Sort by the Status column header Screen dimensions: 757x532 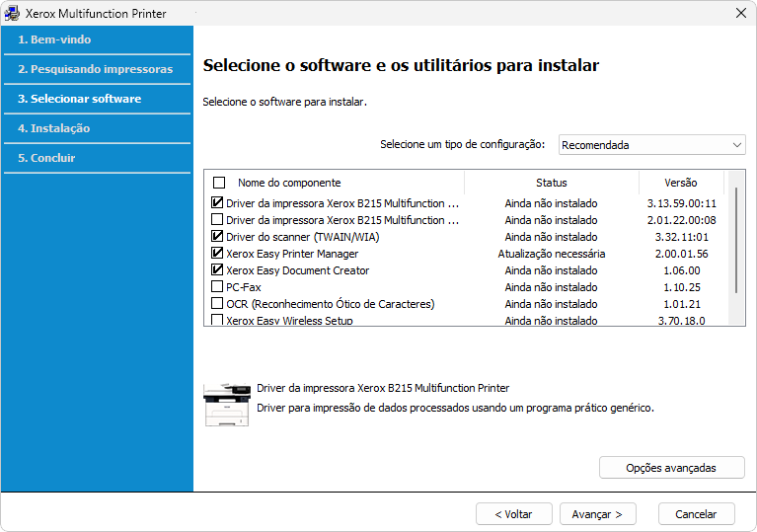point(552,183)
